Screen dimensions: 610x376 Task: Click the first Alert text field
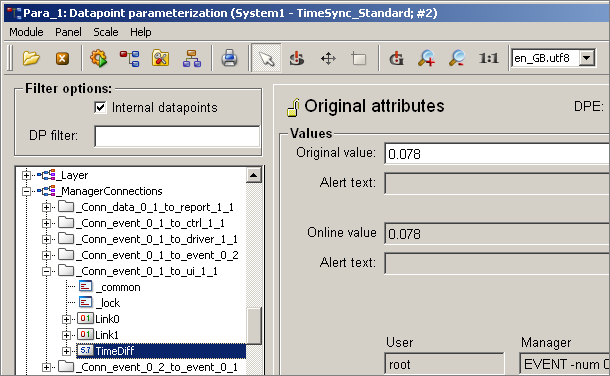pos(497,183)
